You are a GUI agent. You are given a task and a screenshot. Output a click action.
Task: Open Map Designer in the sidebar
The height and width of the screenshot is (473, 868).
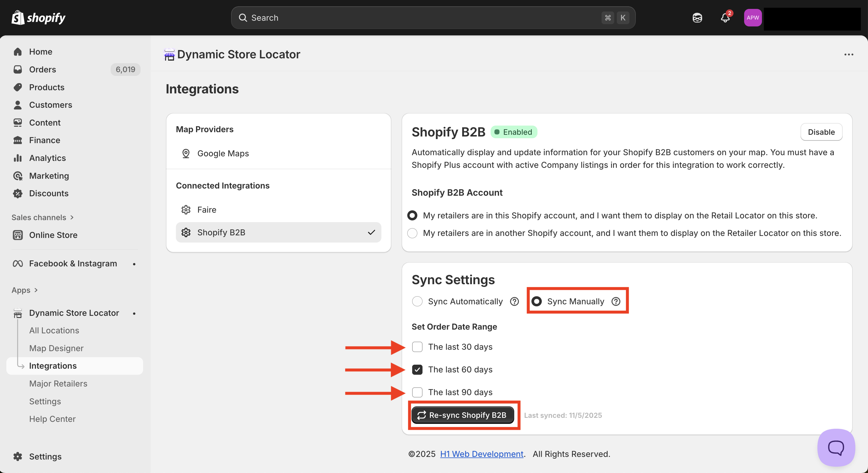tap(56, 348)
